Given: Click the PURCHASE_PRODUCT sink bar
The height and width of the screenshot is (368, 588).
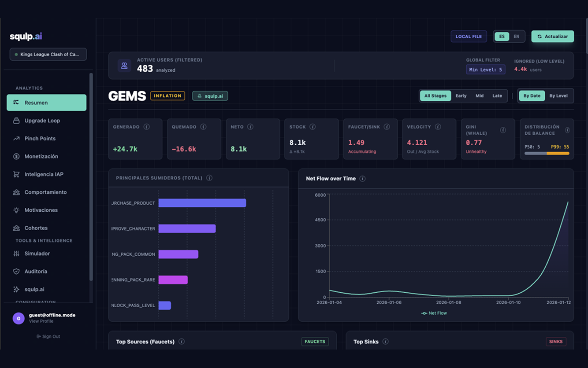Looking at the screenshot, I should coord(202,203).
